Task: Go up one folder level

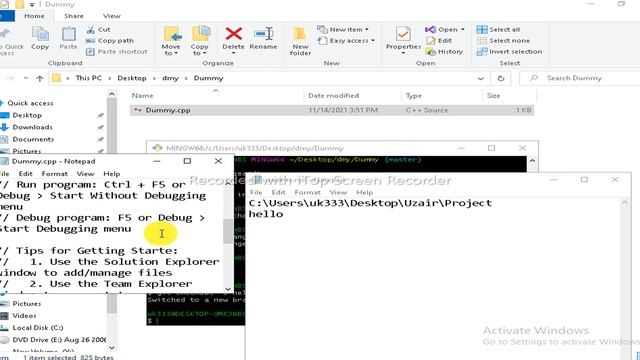Action: pyautogui.click(x=40, y=78)
